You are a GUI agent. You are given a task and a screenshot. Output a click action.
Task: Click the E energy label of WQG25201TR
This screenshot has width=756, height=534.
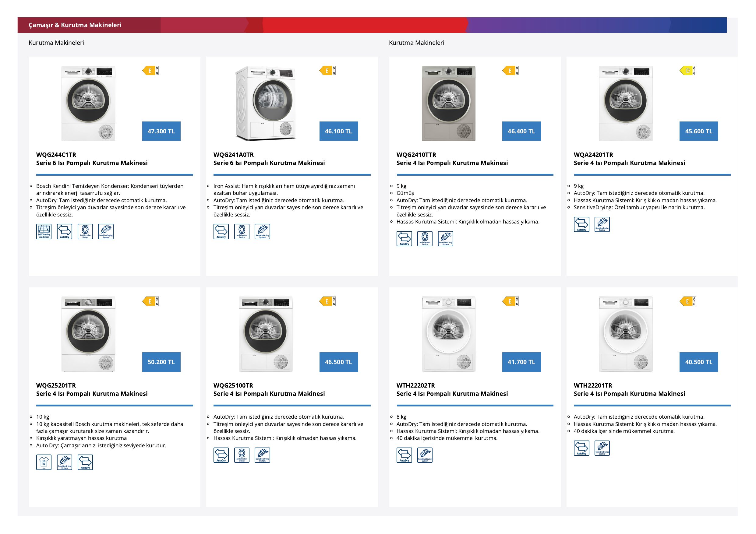click(150, 301)
